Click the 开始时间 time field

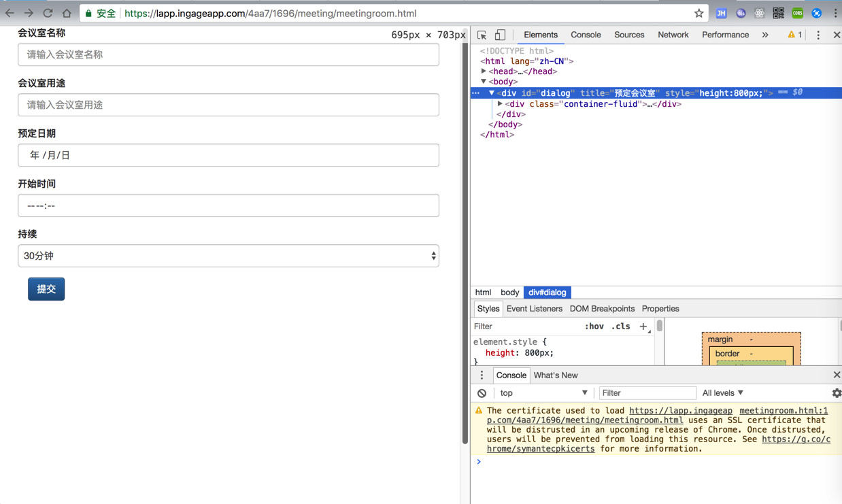click(x=229, y=205)
